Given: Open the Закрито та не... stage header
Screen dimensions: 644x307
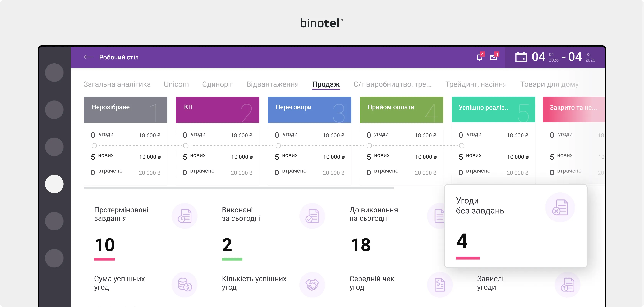Looking at the screenshot, I should (x=574, y=110).
